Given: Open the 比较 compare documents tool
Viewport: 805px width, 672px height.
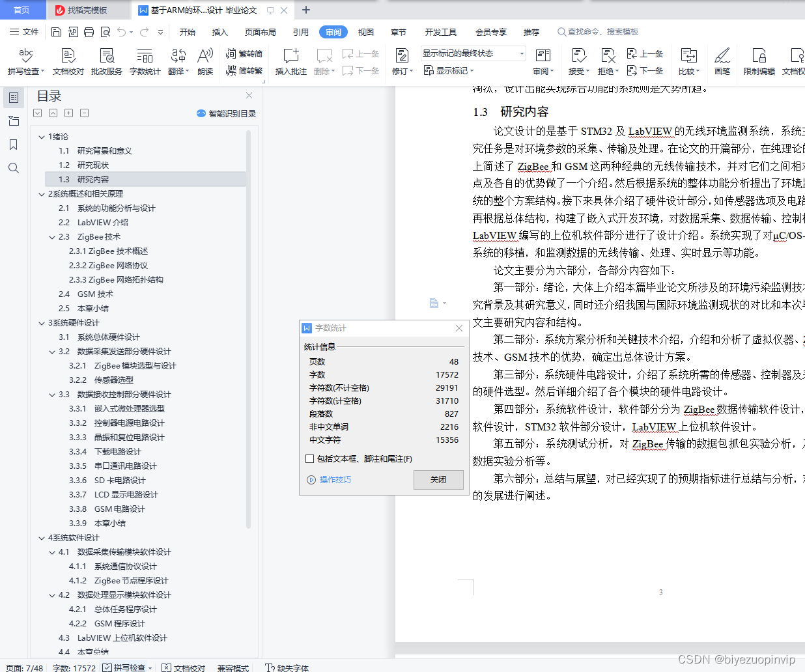Looking at the screenshot, I should click(x=688, y=62).
